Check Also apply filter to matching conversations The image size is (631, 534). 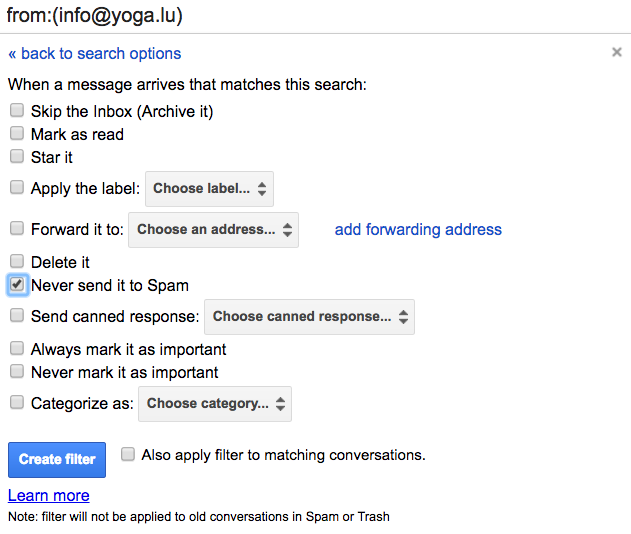[128, 454]
